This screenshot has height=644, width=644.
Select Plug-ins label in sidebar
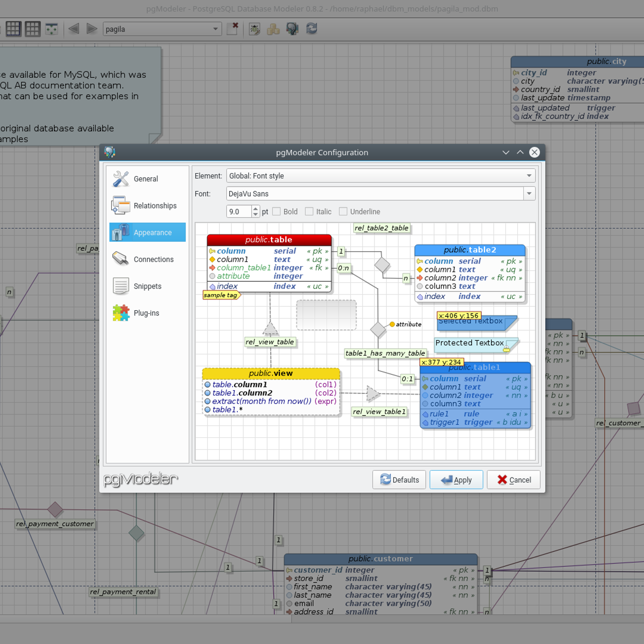pos(146,313)
